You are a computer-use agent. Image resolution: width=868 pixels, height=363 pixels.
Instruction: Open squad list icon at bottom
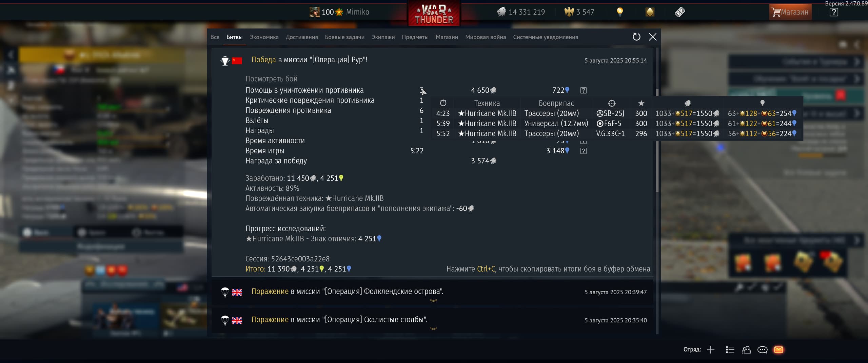click(730, 350)
